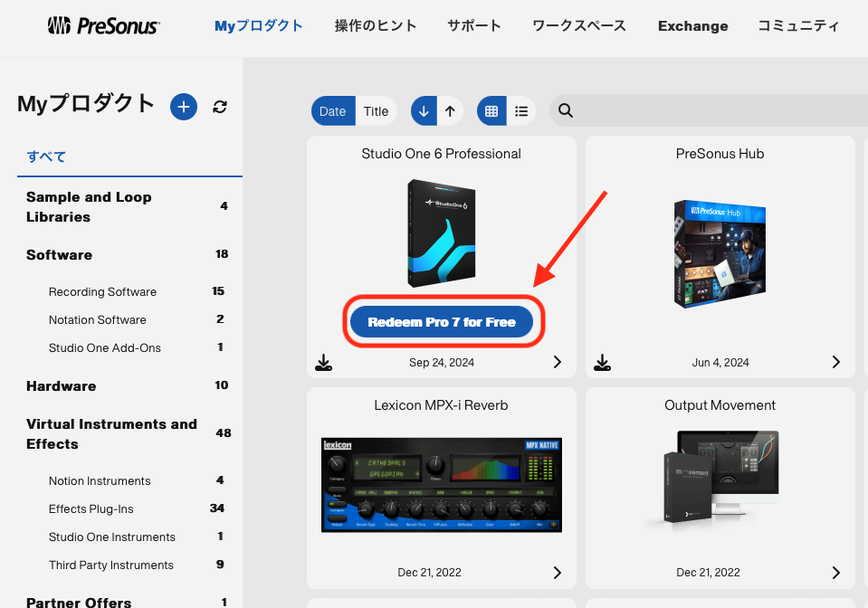
Task: Click Sep 24, 2024 date text
Action: point(442,363)
